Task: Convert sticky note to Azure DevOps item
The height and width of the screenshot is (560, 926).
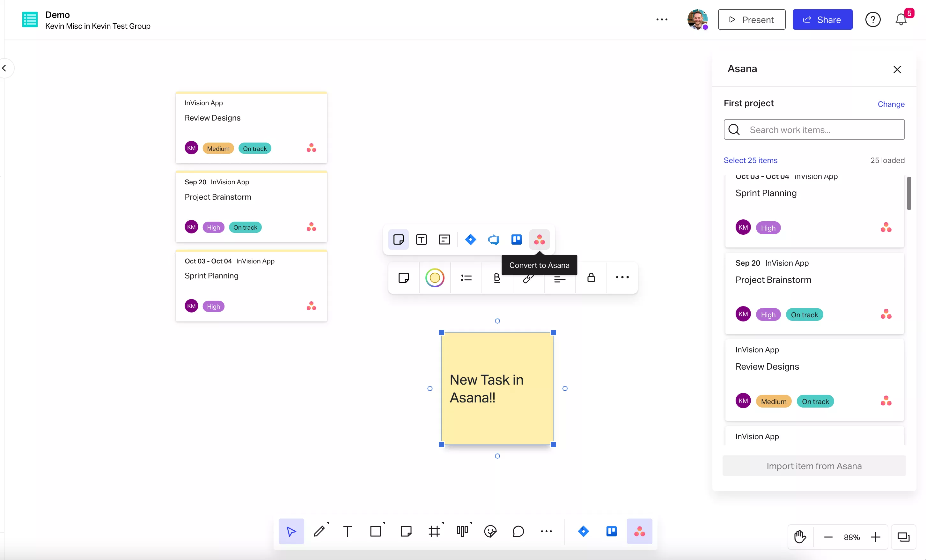Action: pyautogui.click(x=493, y=239)
